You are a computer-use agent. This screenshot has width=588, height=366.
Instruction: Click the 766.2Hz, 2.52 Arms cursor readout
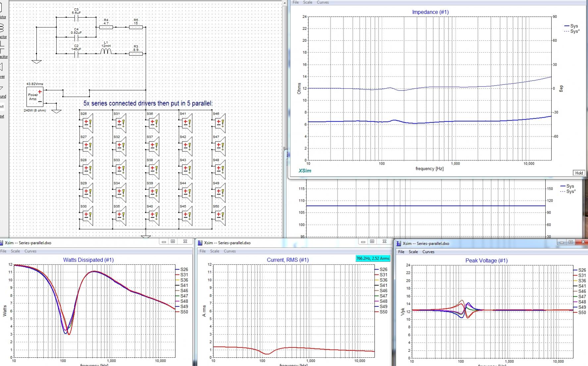373,258
